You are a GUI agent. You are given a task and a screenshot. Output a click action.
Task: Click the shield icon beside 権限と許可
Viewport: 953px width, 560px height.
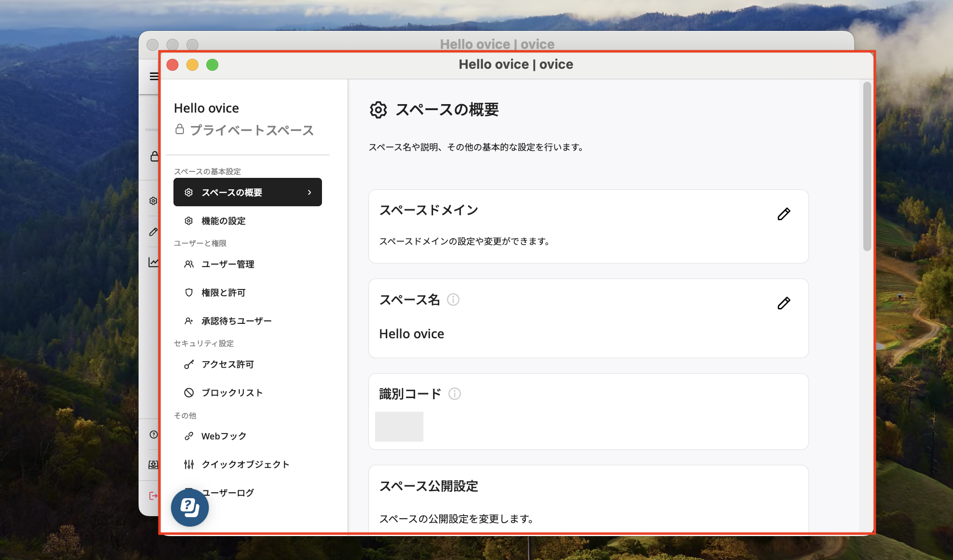[189, 292]
